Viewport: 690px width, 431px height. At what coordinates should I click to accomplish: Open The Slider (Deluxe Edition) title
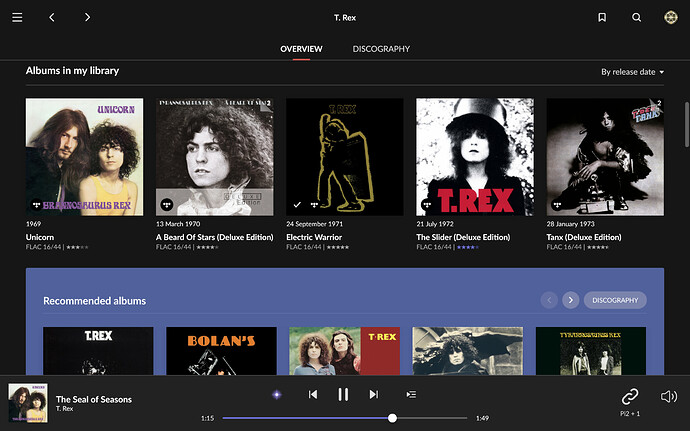(x=463, y=237)
